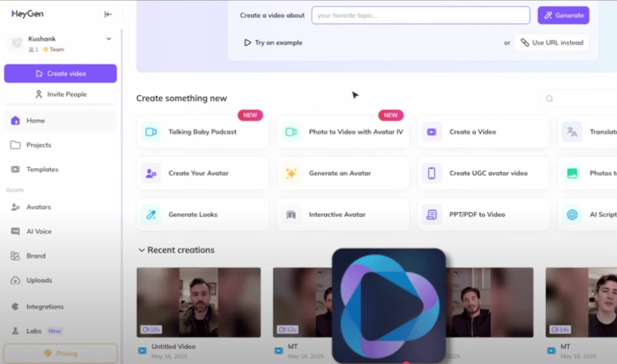
Task: Click Use URL instead button
Action: (552, 43)
